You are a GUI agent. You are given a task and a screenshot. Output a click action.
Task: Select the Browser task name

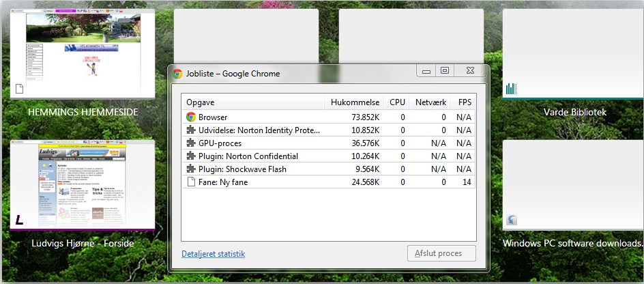pyautogui.click(x=213, y=117)
